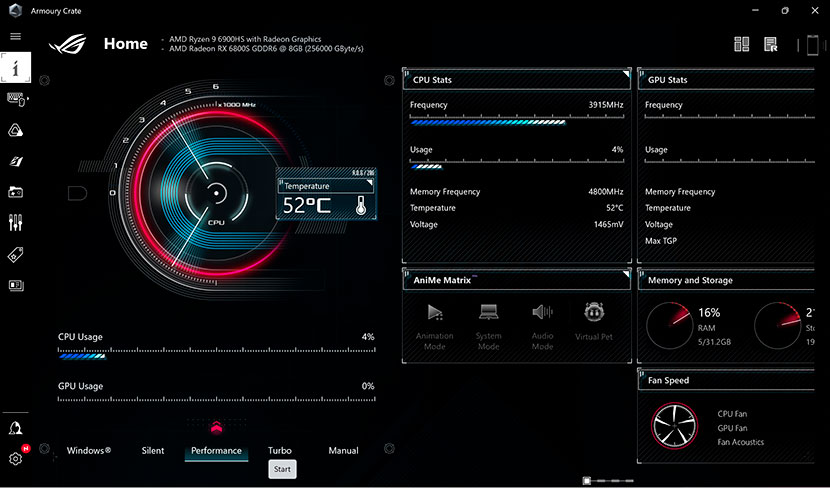830x488 pixels.
Task: Click the report icon with R badge
Action: [771, 44]
